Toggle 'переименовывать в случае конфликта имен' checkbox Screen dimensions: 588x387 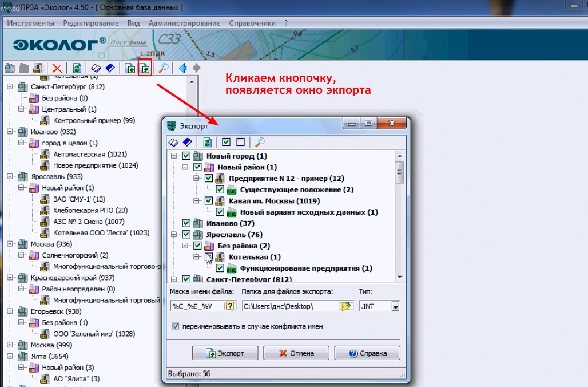click(175, 326)
